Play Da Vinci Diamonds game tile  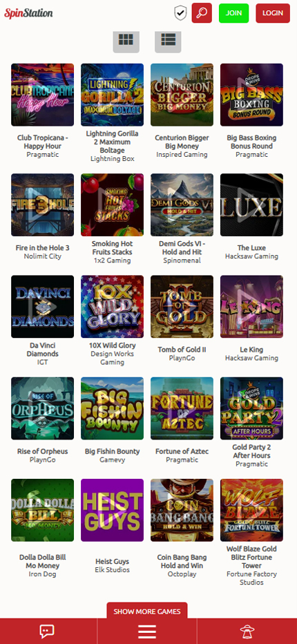point(42,307)
